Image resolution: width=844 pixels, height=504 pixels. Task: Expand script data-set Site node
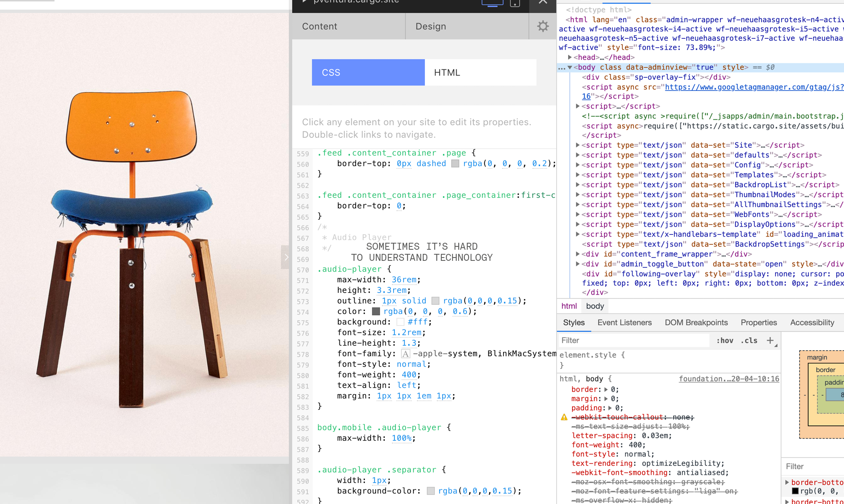pos(578,145)
